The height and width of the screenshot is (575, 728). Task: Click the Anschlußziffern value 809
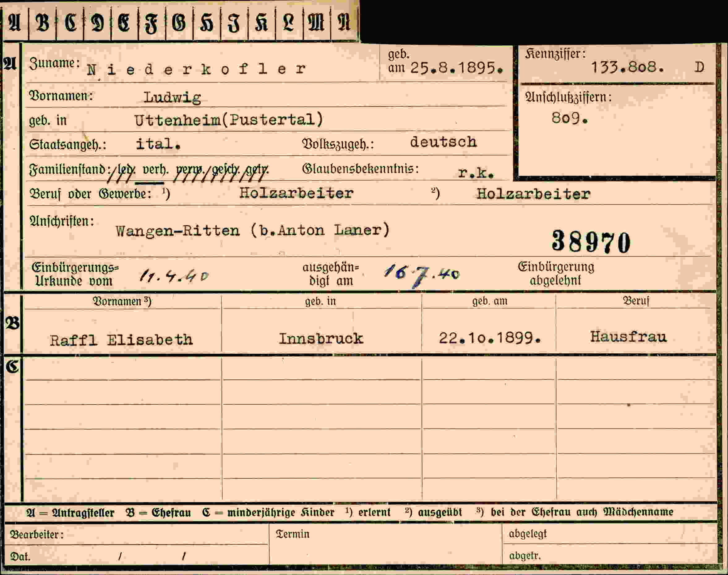(570, 118)
